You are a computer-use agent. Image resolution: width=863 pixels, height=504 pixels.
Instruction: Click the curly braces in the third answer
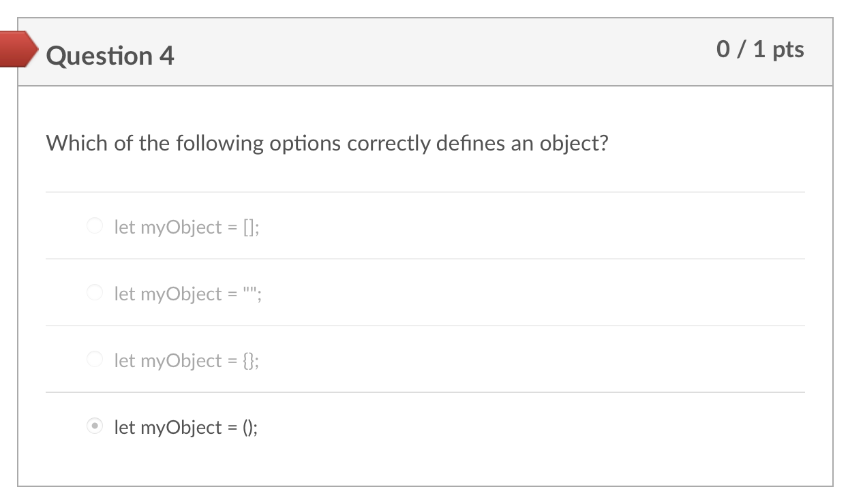249,360
